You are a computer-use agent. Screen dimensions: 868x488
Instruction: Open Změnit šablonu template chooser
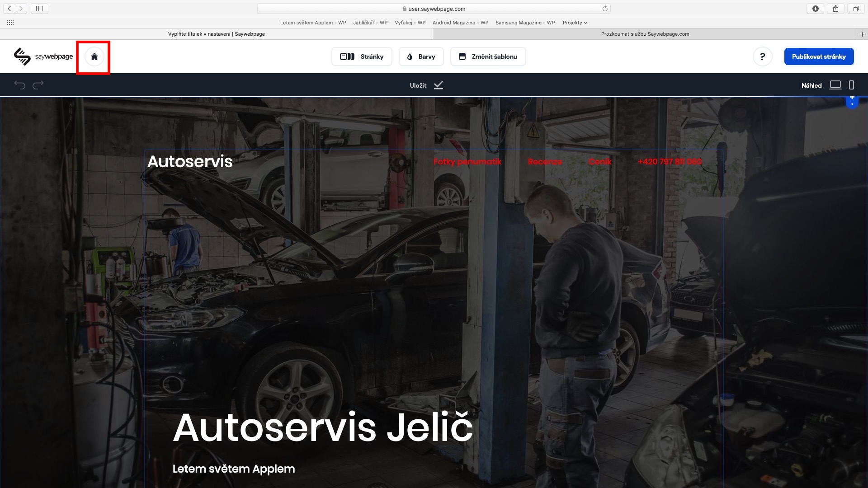tap(488, 57)
